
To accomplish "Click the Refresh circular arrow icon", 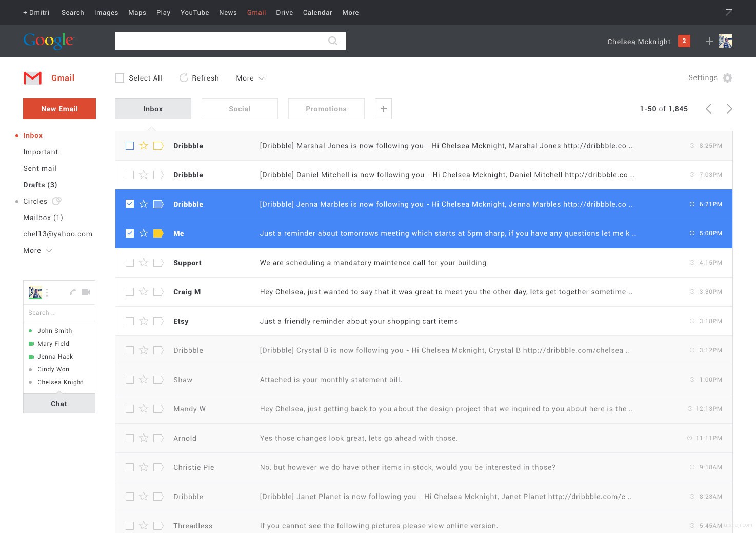I will (x=184, y=78).
